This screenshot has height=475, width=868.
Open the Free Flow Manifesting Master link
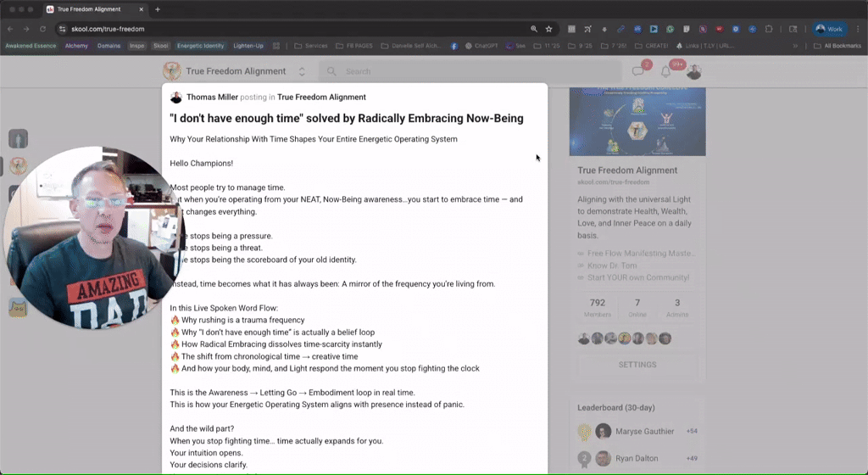tap(642, 254)
